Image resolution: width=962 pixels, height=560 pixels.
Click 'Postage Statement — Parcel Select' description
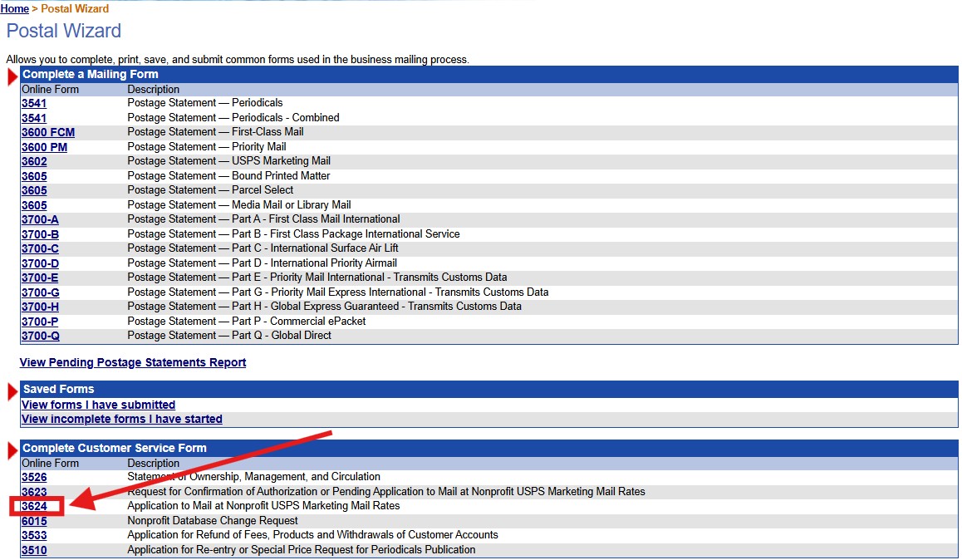tap(210, 190)
